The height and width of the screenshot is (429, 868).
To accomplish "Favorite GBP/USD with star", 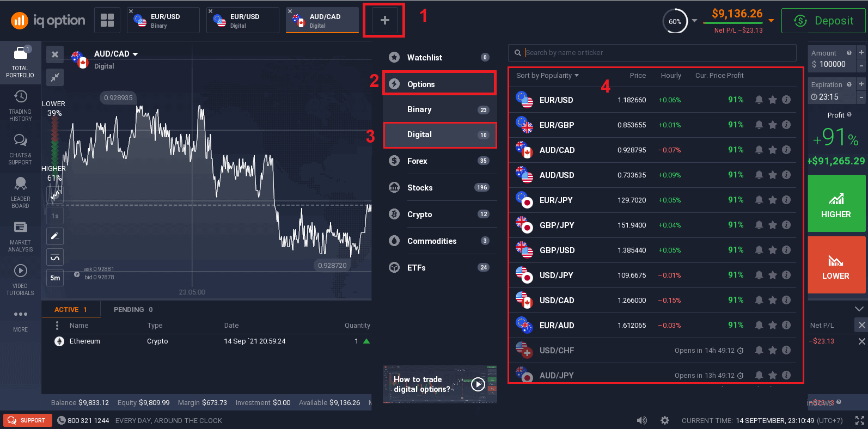I will coord(772,250).
